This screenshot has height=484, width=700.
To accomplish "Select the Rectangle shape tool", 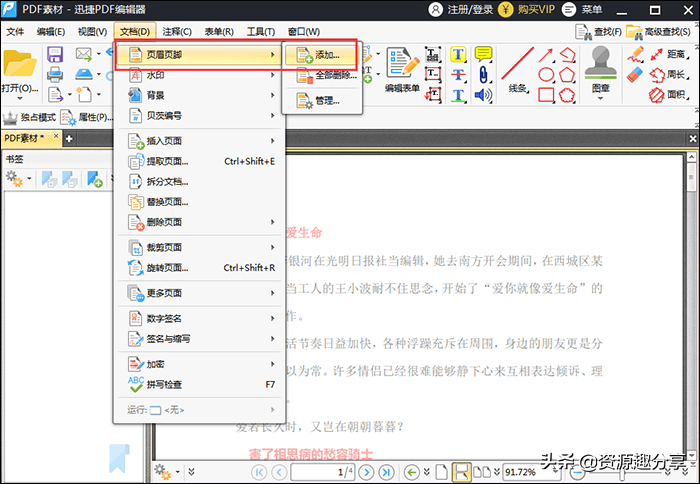I will tap(546, 95).
